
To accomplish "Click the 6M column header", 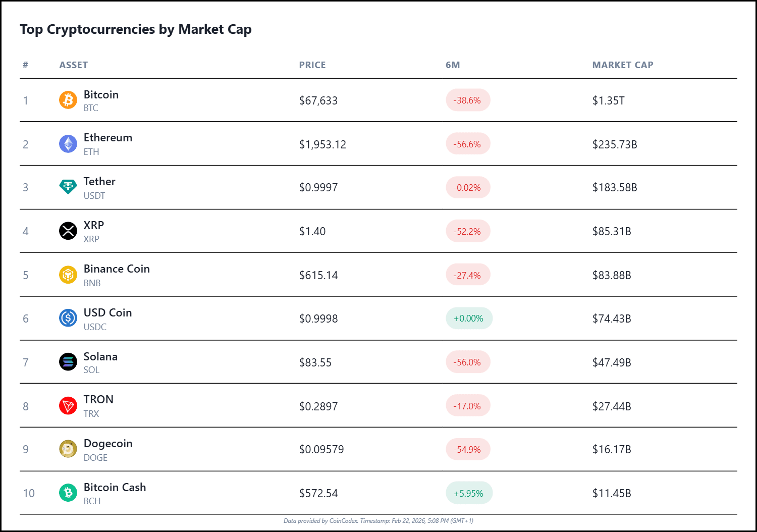I will [452, 65].
